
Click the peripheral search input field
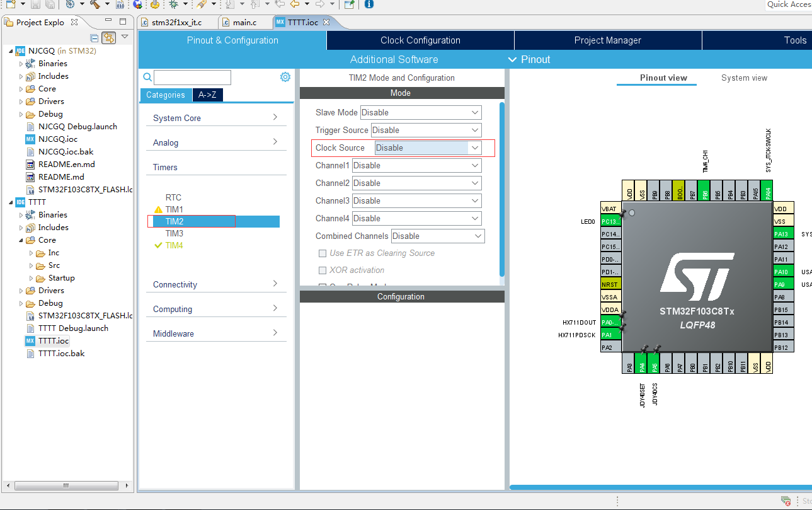192,77
